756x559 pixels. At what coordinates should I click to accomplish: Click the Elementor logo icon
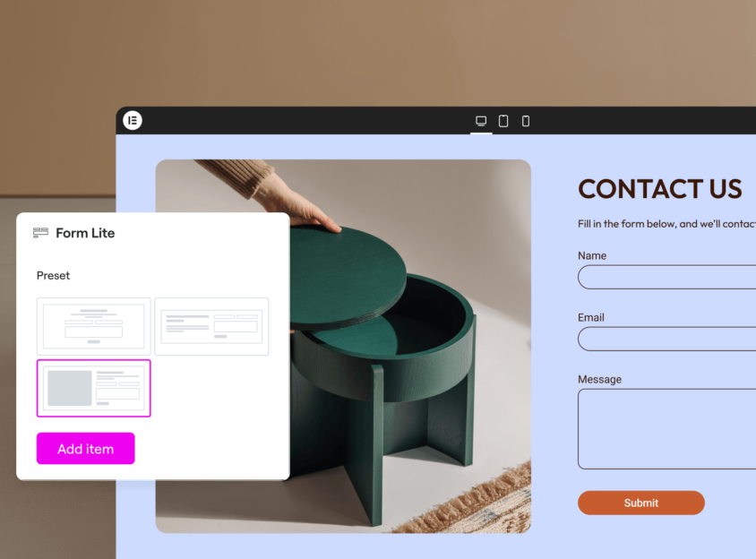tap(133, 120)
